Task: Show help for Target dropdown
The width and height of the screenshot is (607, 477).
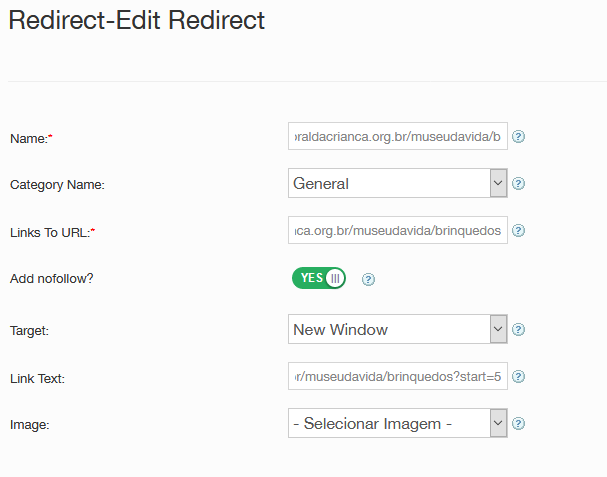Action: (519, 329)
